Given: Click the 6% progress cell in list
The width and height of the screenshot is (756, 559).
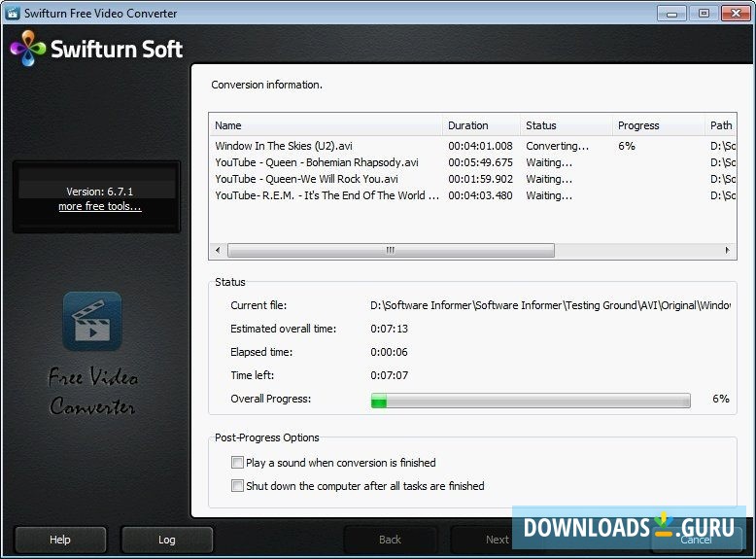Looking at the screenshot, I should [x=627, y=146].
